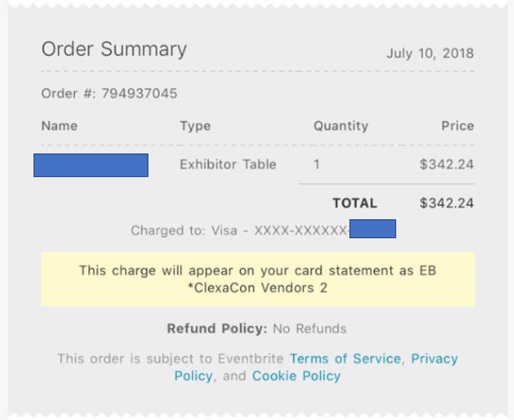
Task: Click the Type column header
Action: click(x=195, y=126)
